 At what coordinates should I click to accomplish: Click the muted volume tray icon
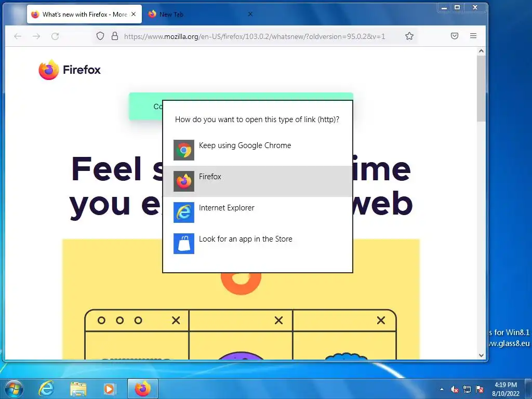[x=455, y=390]
